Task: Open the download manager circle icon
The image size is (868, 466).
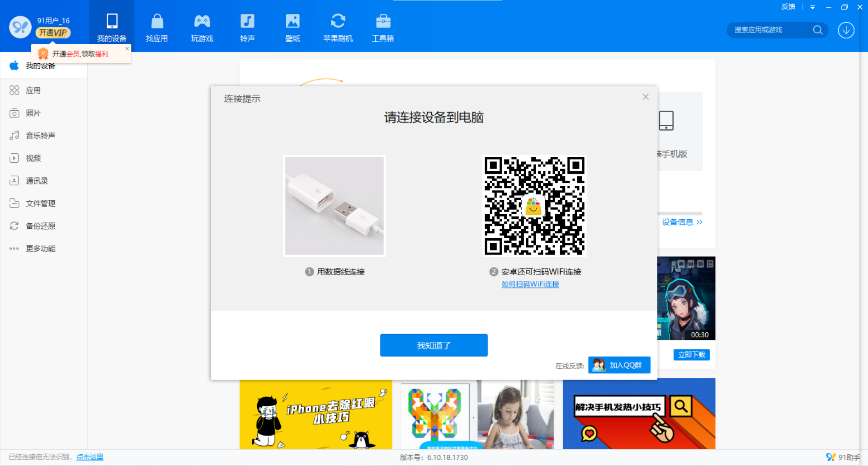Action: tap(846, 30)
